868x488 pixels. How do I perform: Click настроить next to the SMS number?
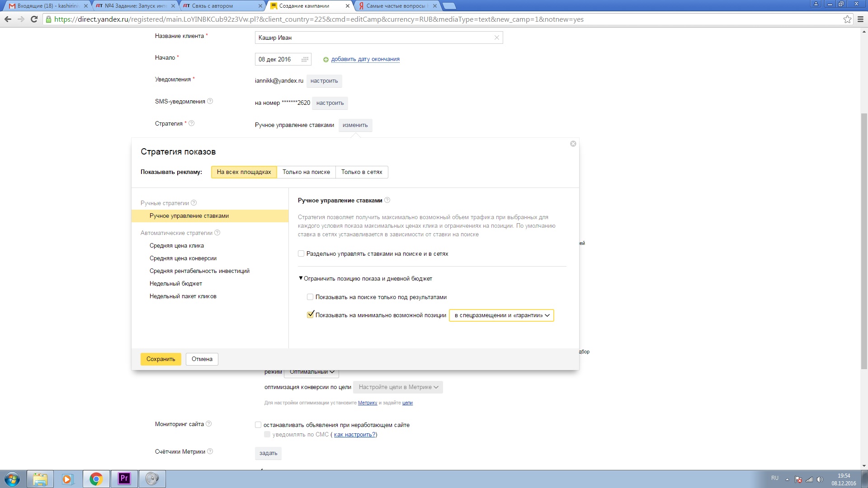tap(330, 103)
